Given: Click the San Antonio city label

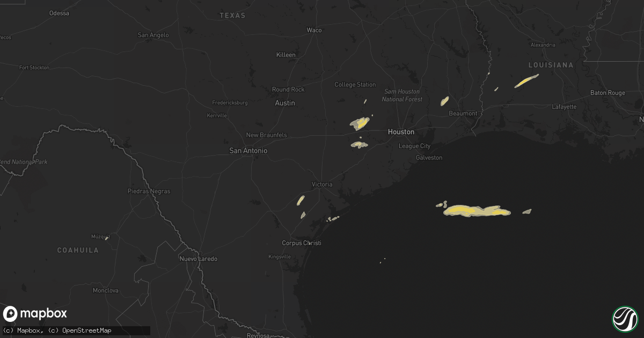Looking at the screenshot, I should (248, 151).
